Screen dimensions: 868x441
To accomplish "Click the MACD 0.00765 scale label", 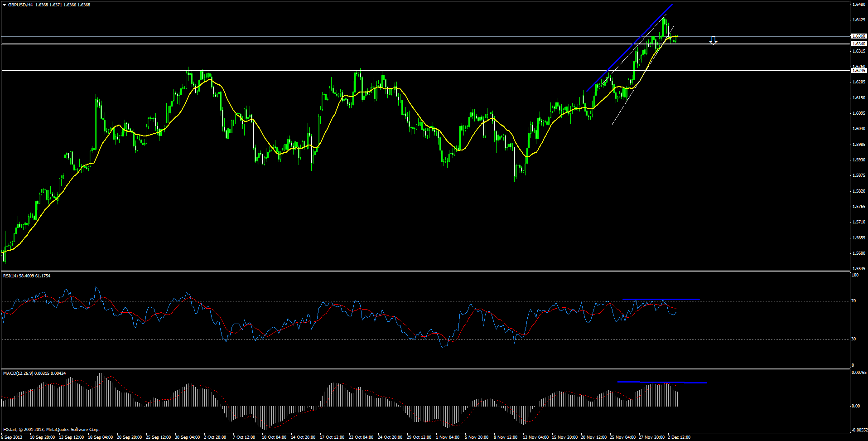I will pyautogui.click(x=859, y=372).
